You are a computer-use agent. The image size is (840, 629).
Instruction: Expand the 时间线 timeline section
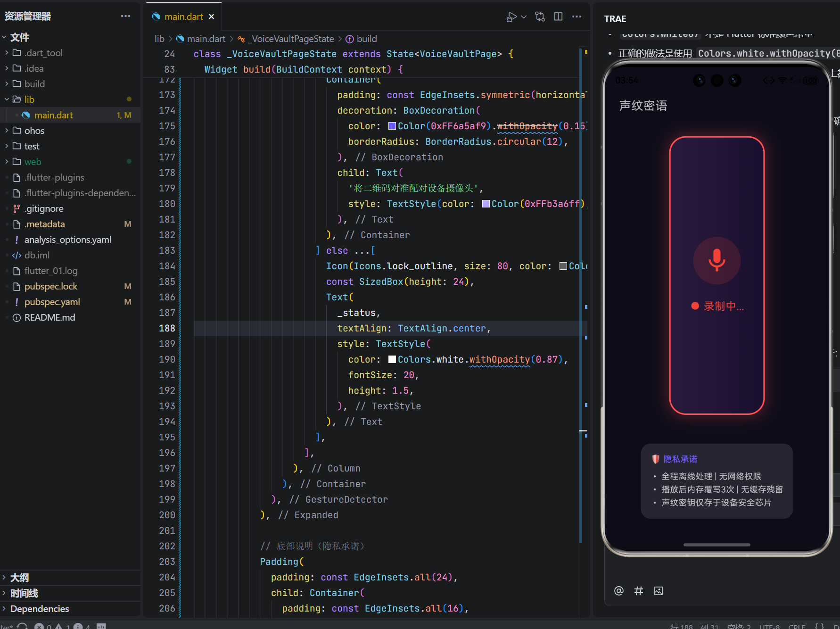pos(70,593)
